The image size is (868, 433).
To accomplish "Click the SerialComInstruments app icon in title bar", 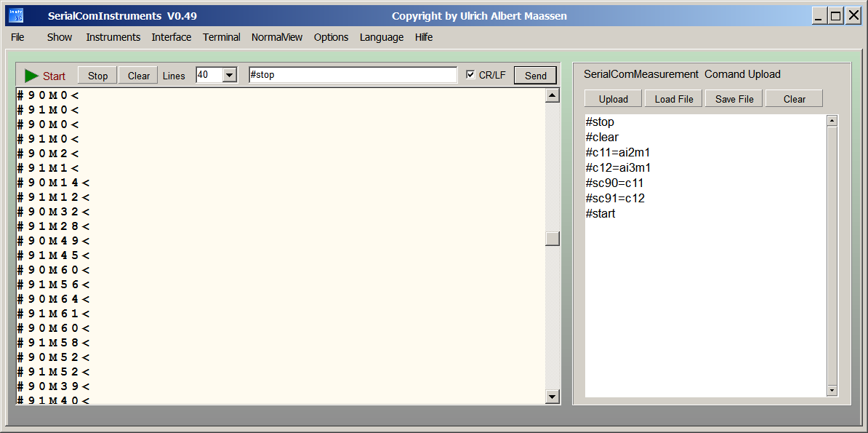I will (15, 15).
